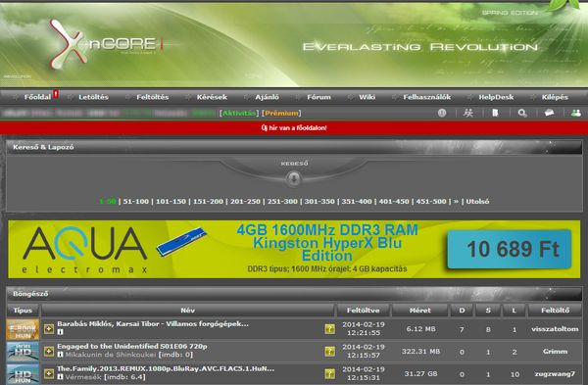The image size is (588, 385).
Task: Expand the Kereső search panel arrow
Action: click(x=294, y=179)
